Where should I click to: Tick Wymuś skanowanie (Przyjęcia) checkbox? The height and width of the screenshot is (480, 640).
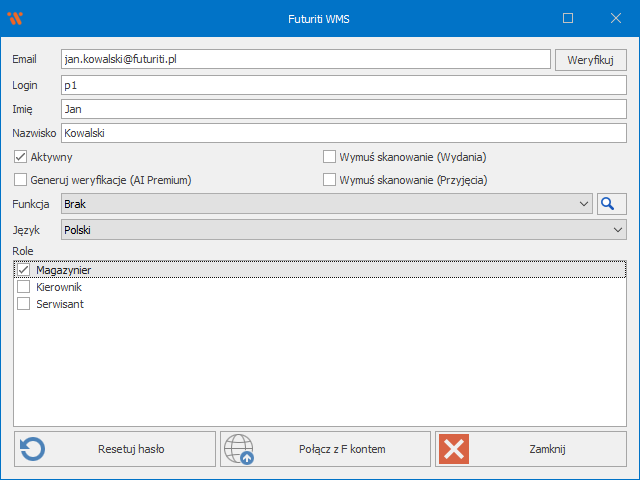(329, 180)
